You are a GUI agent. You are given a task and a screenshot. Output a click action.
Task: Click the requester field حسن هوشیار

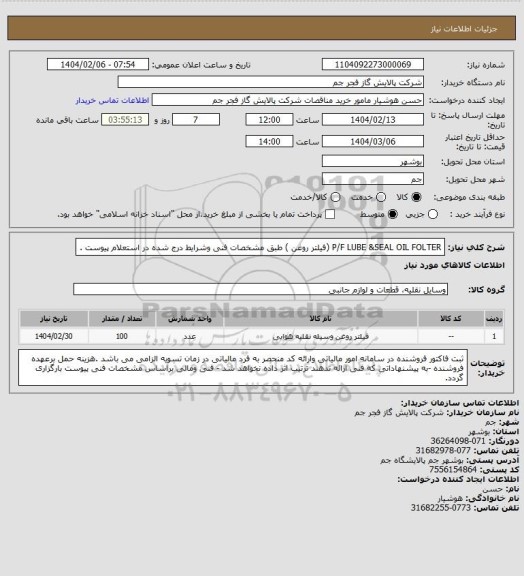pyautogui.click(x=288, y=100)
